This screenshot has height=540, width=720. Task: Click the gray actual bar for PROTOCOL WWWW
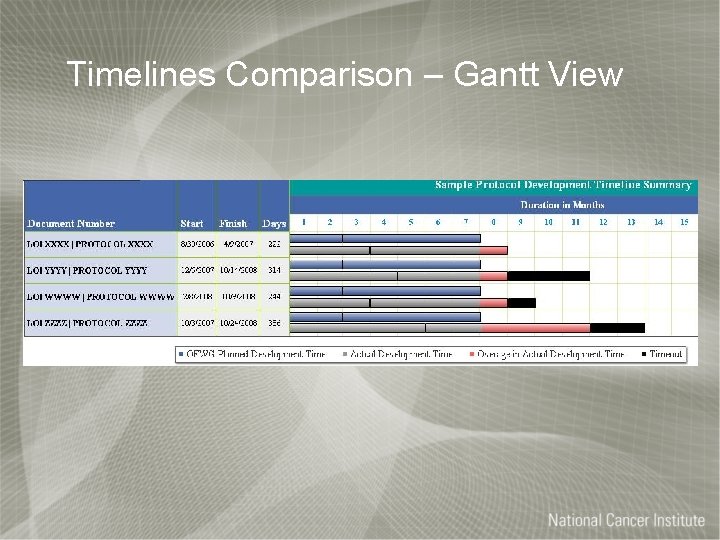(385, 303)
